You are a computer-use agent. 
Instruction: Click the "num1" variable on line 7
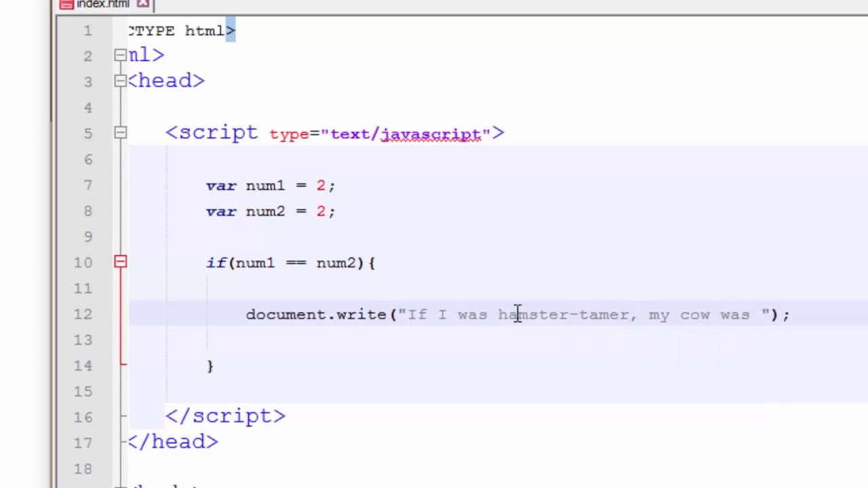click(266, 186)
